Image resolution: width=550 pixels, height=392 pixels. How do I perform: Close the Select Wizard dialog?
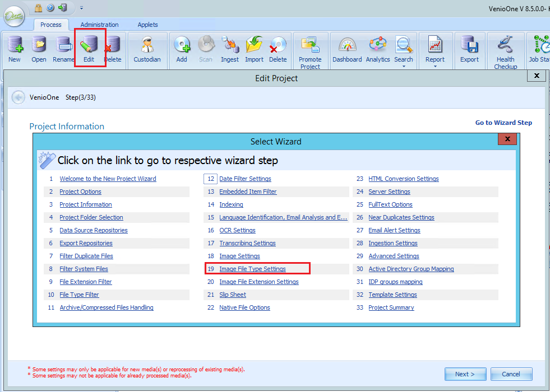click(x=507, y=139)
